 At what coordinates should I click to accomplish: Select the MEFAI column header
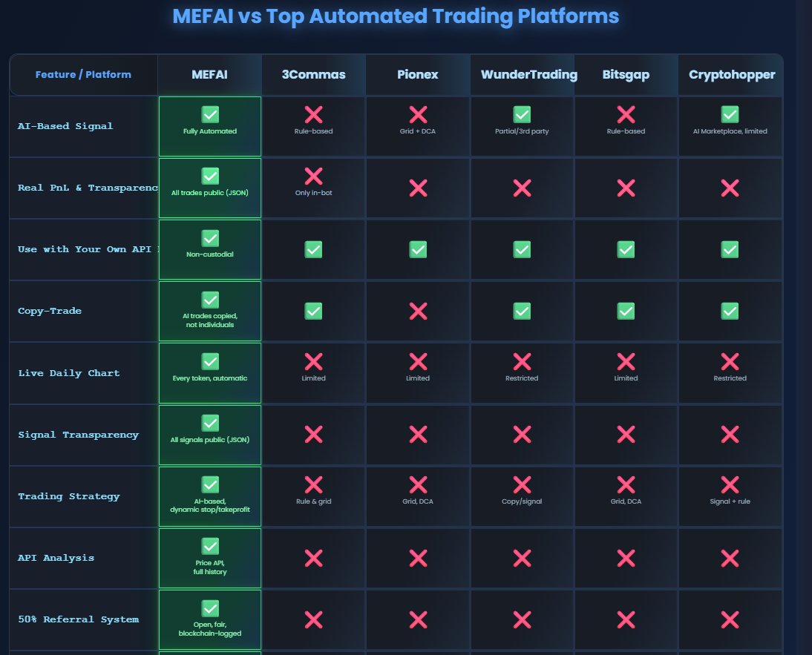click(x=210, y=75)
